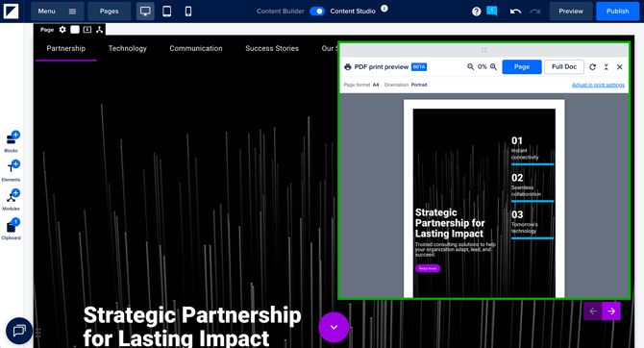Switch to mobile phone preview icon
Viewport: 644px width, 348px height.
point(188,12)
